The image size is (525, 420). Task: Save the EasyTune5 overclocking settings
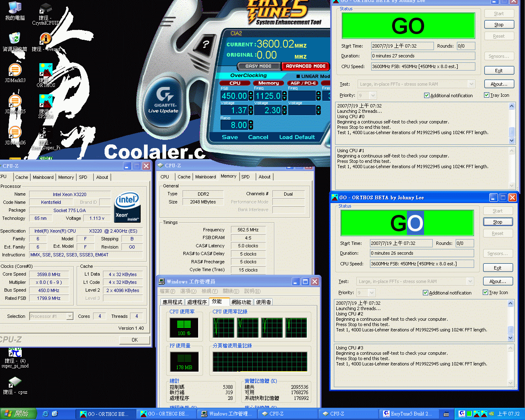pos(230,137)
